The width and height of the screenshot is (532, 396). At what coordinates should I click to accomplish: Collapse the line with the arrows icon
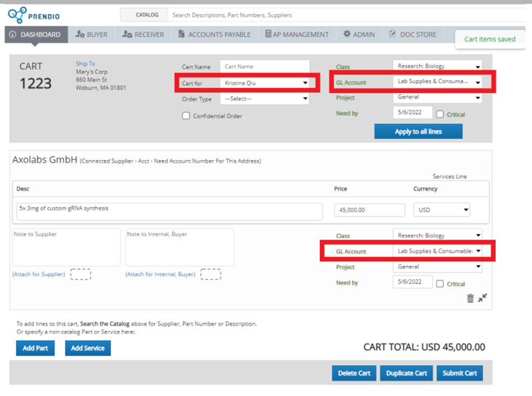(x=482, y=298)
